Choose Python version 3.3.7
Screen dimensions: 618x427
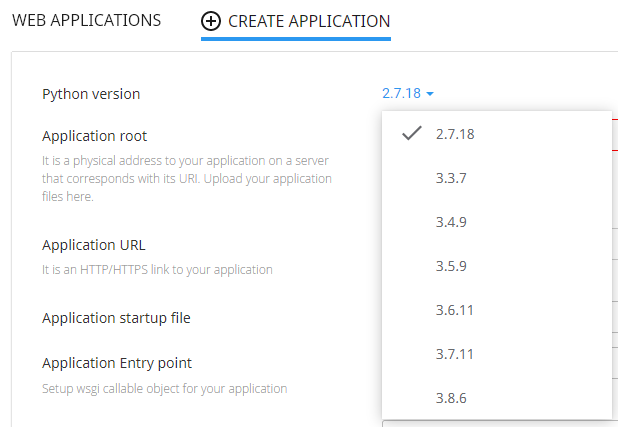pos(451,178)
